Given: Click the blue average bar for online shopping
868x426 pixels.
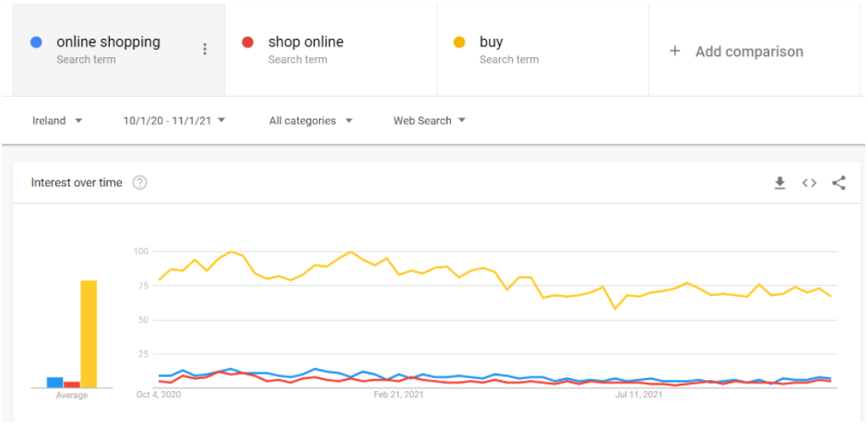Looking at the screenshot, I should (x=54, y=382).
